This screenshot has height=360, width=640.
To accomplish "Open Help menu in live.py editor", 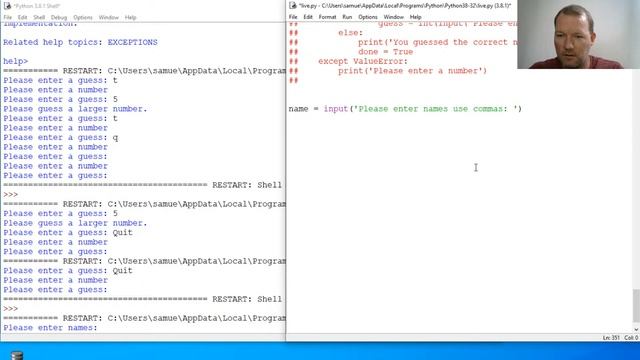I will point(416,17).
